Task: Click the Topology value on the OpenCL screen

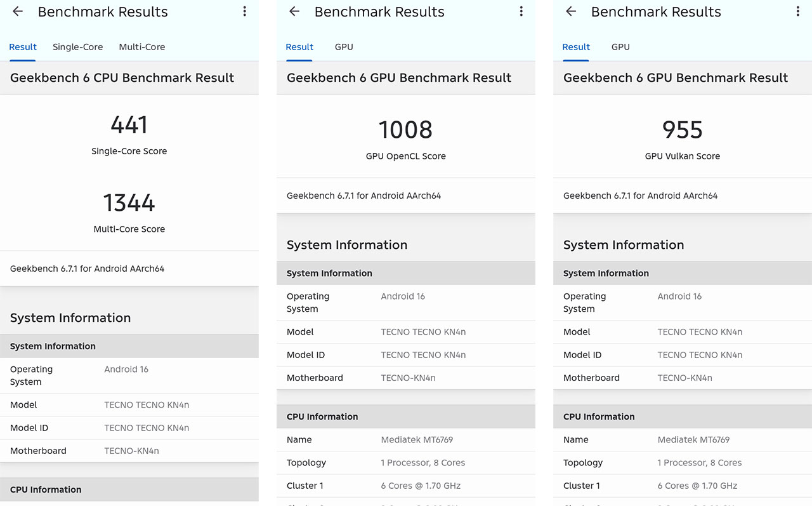Action: pyautogui.click(x=422, y=463)
